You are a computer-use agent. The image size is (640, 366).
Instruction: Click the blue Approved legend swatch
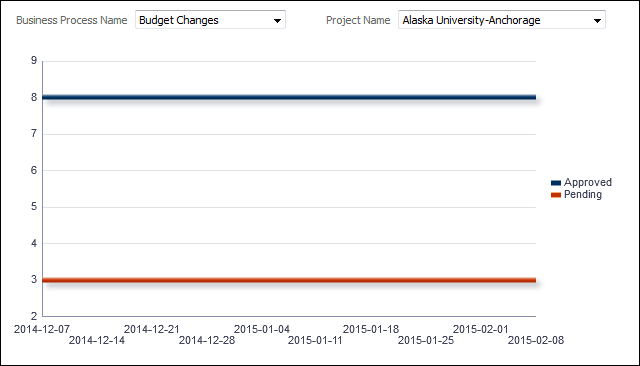tap(556, 183)
